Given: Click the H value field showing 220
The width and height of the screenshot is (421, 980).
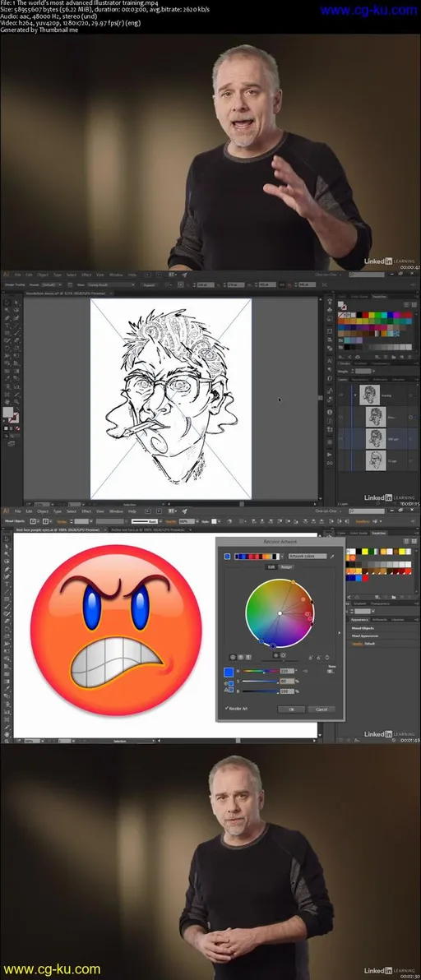Looking at the screenshot, I should [x=287, y=671].
